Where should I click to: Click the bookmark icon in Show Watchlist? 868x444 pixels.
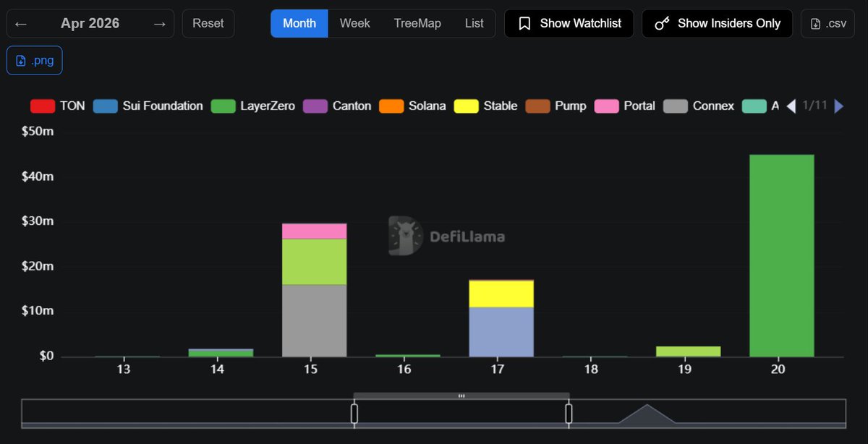525,24
